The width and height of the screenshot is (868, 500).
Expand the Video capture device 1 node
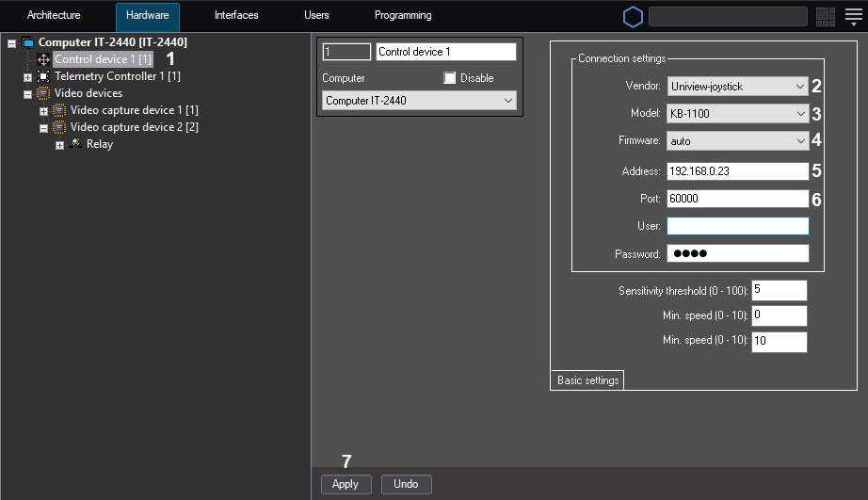pos(43,111)
